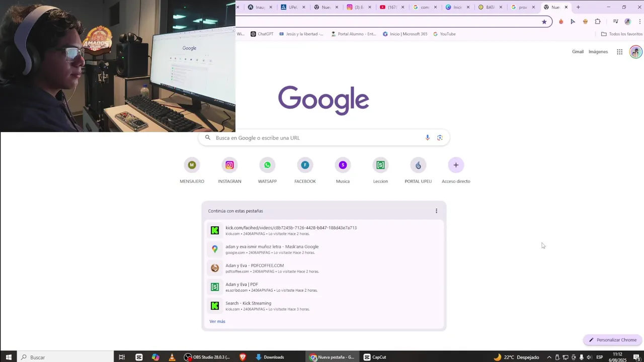Open the Windows Start menu
Screen dimensions: 644x362
click(x=9, y=357)
